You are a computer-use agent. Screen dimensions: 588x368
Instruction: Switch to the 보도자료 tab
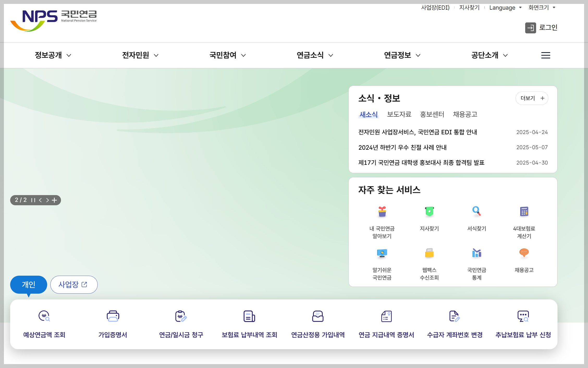(x=399, y=114)
